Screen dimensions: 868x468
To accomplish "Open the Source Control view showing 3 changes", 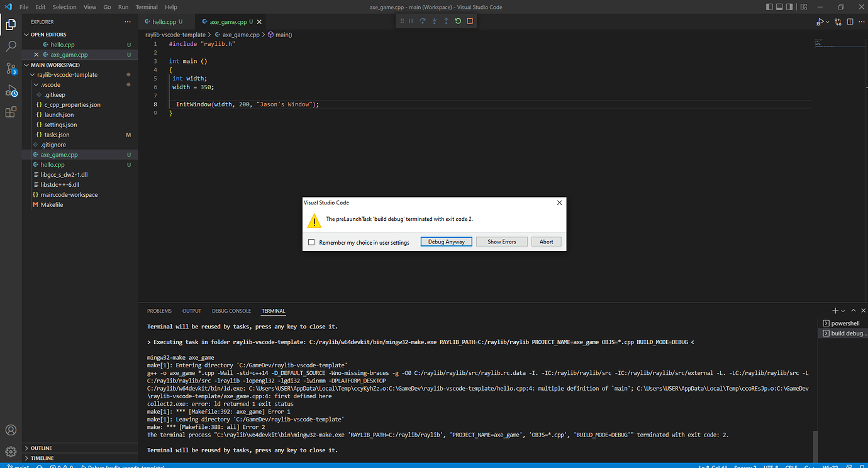I will (11, 68).
